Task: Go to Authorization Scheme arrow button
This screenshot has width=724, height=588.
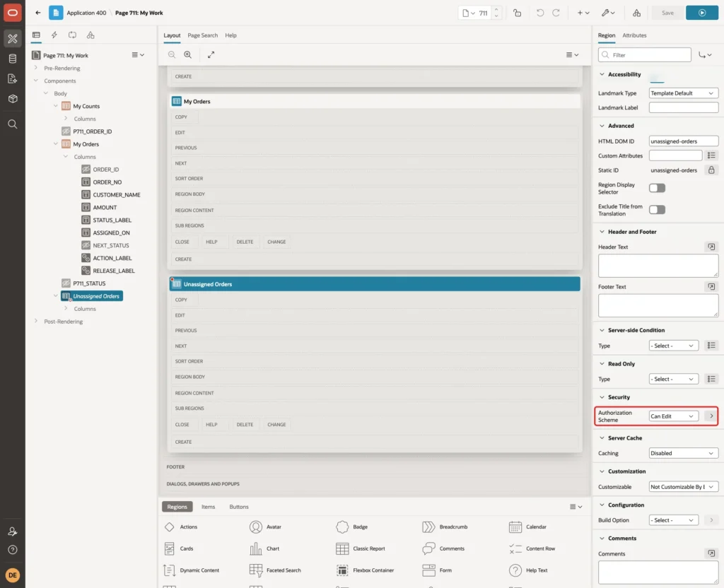Action: [711, 416]
